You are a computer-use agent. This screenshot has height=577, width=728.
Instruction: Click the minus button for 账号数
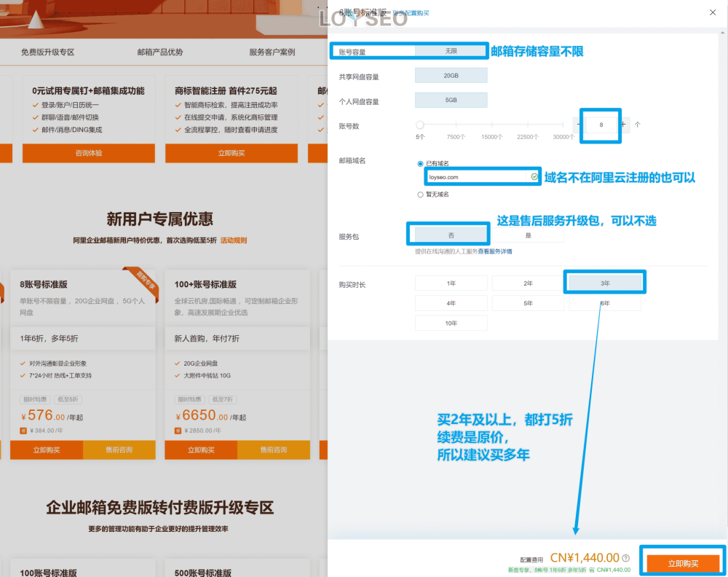579,125
